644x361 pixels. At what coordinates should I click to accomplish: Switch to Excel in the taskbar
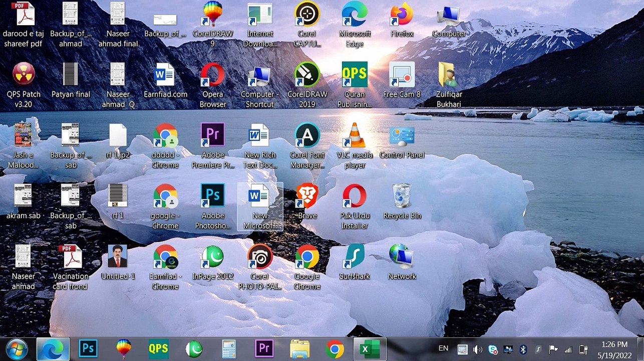pyautogui.click(x=370, y=349)
